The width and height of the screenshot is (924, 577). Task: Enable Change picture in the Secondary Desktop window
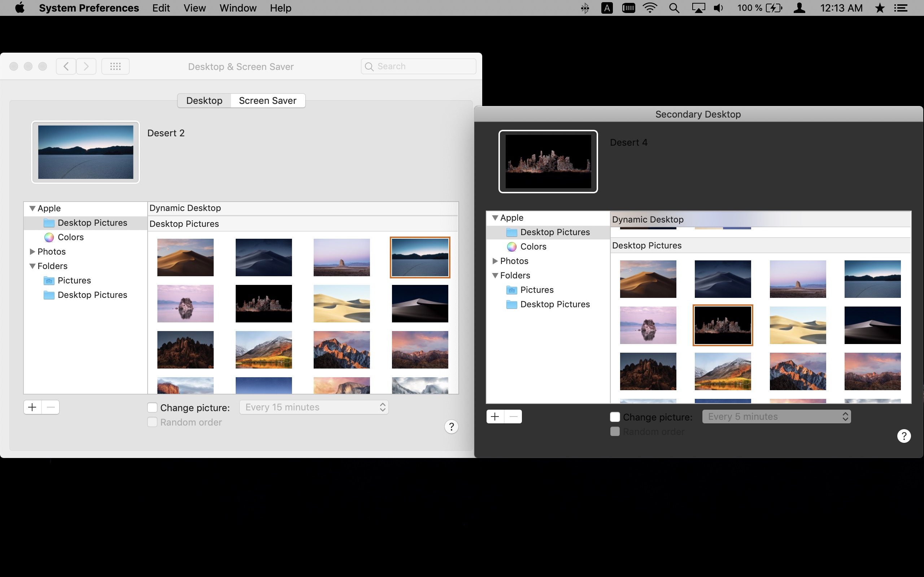[615, 417]
